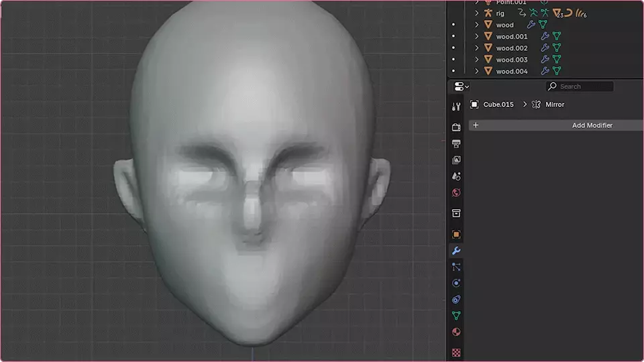Expand the wood item in outliner
This screenshot has height=362, width=644.
[x=477, y=25]
